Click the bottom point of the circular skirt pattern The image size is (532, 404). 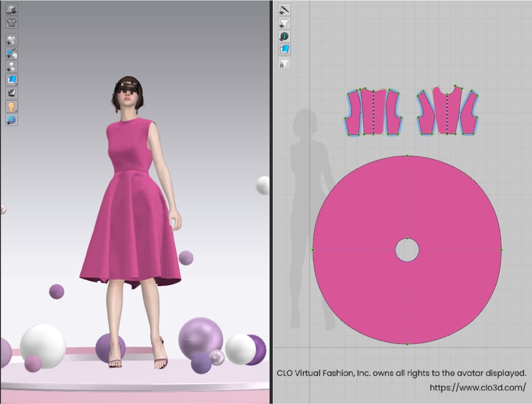pos(407,344)
